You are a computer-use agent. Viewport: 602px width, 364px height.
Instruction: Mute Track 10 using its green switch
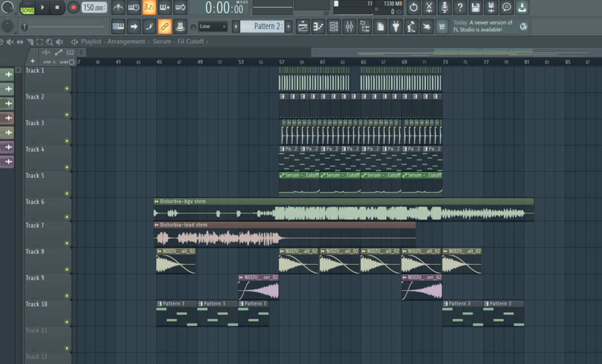tap(67, 322)
